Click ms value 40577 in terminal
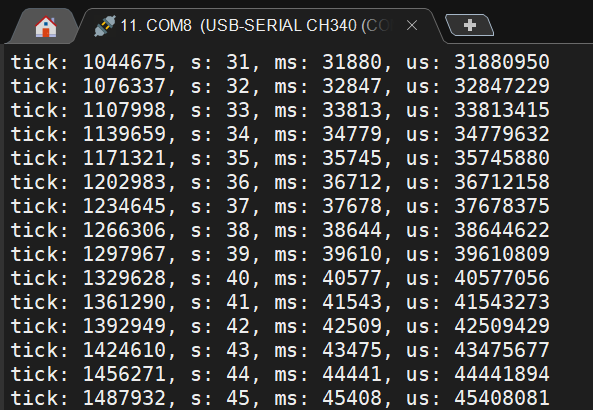593x410 pixels. (x=352, y=278)
